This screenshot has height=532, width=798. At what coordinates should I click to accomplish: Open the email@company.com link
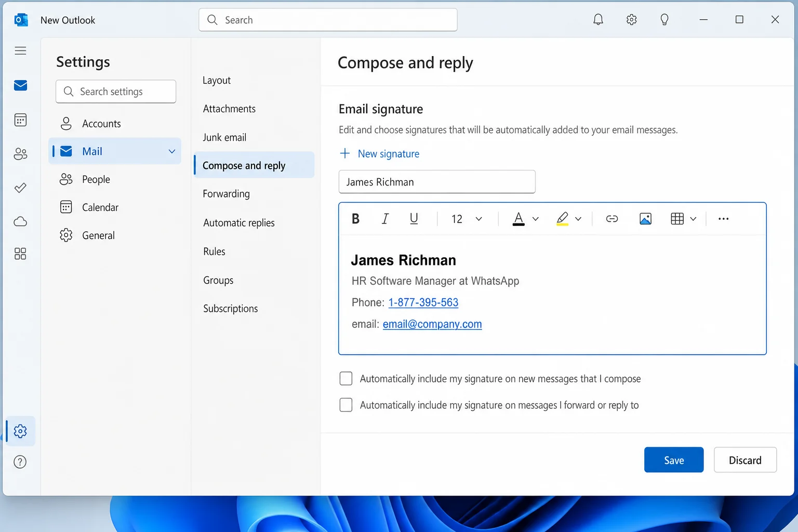[432, 324]
